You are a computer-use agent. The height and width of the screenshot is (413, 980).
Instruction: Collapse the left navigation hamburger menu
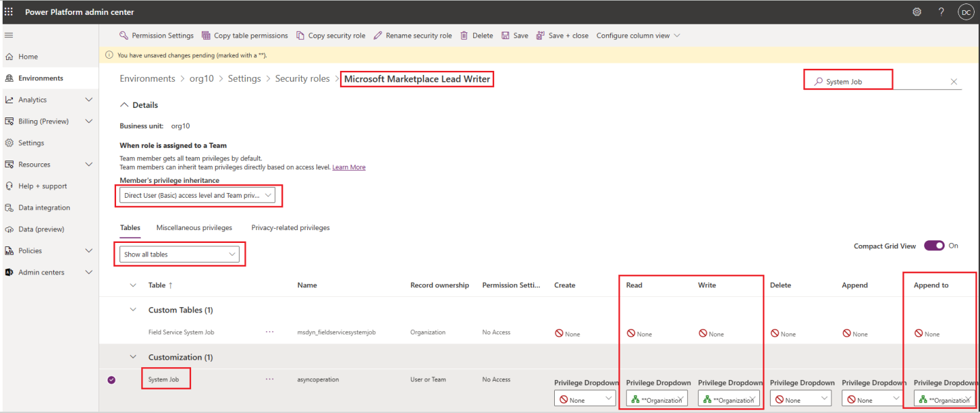9,35
